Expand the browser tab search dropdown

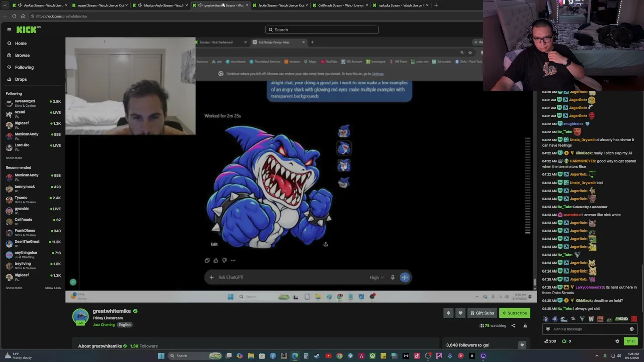coord(6,5)
